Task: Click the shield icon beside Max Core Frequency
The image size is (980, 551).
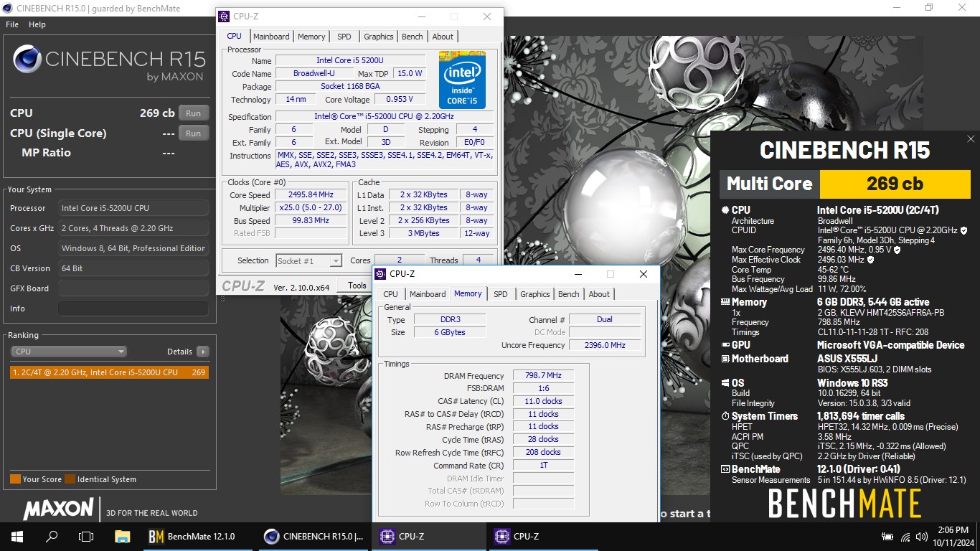Action: [x=897, y=250]
